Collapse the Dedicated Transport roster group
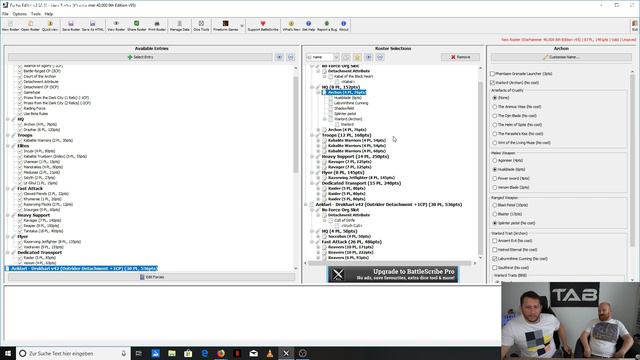The width and height of the screenshot is (640, 360). (x=312, y=183)
